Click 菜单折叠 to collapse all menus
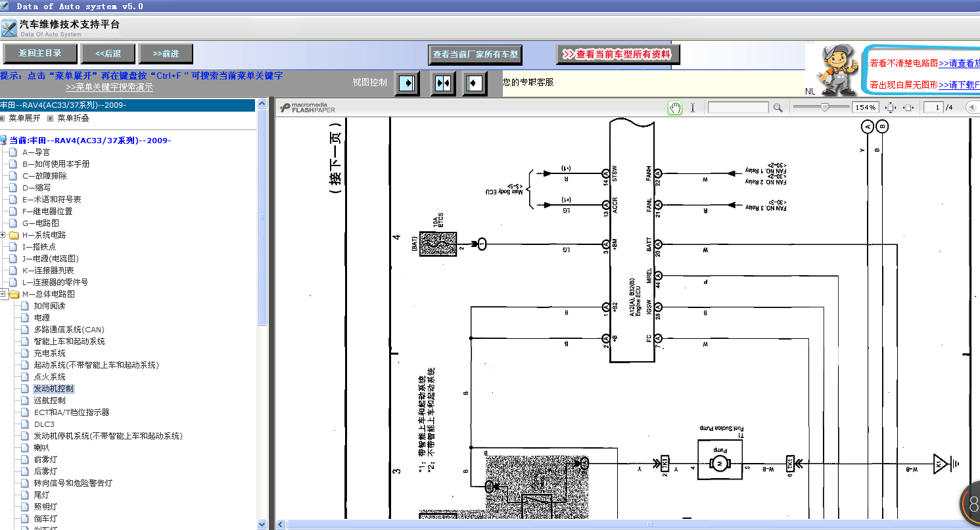 [x=73, y=118]
